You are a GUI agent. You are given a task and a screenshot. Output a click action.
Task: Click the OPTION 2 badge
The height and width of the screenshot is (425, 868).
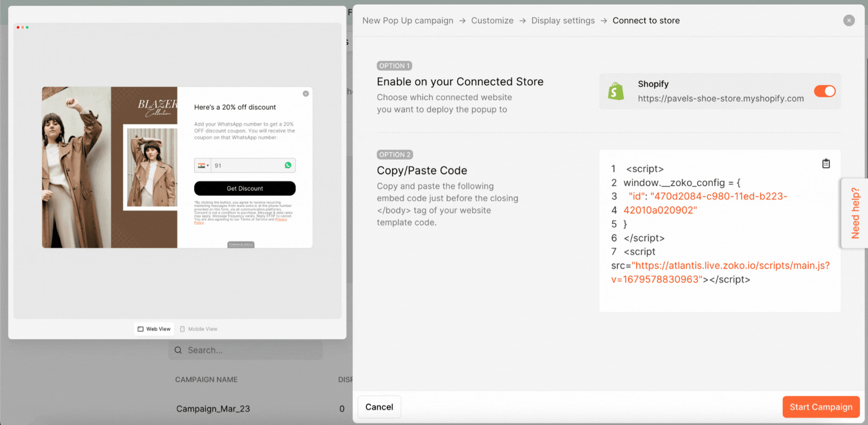(395, 155)
